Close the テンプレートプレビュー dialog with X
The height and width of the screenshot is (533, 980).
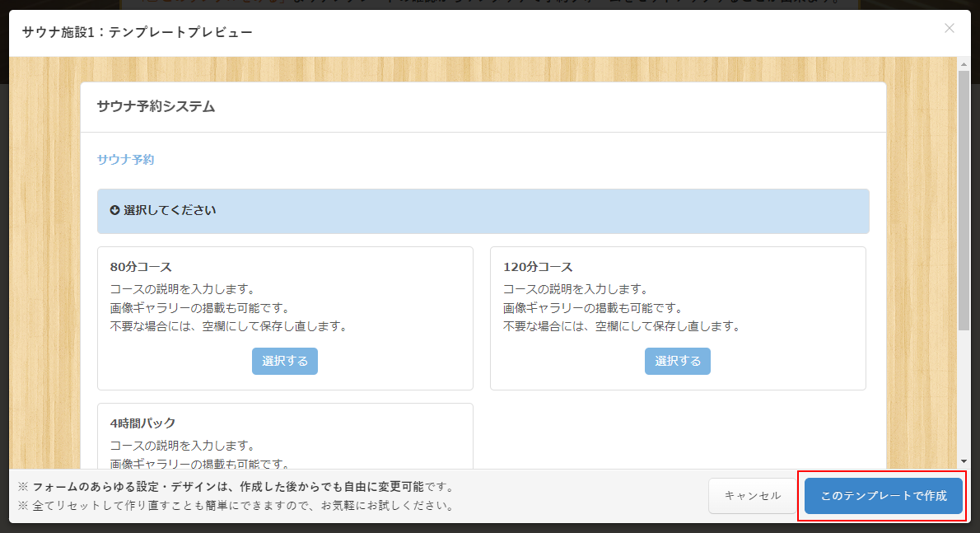949,29
